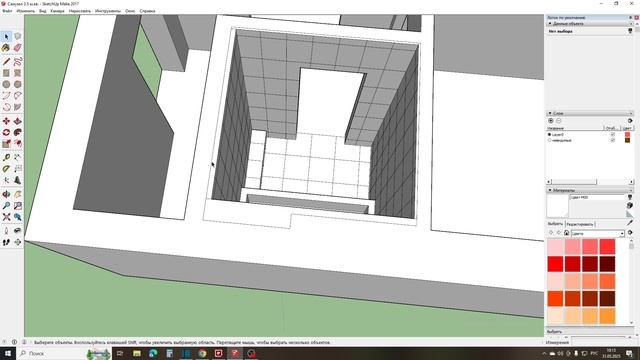Click second layer's dark brown color swatch
Screen dimensions: 640x360
(x=627, y=140)
